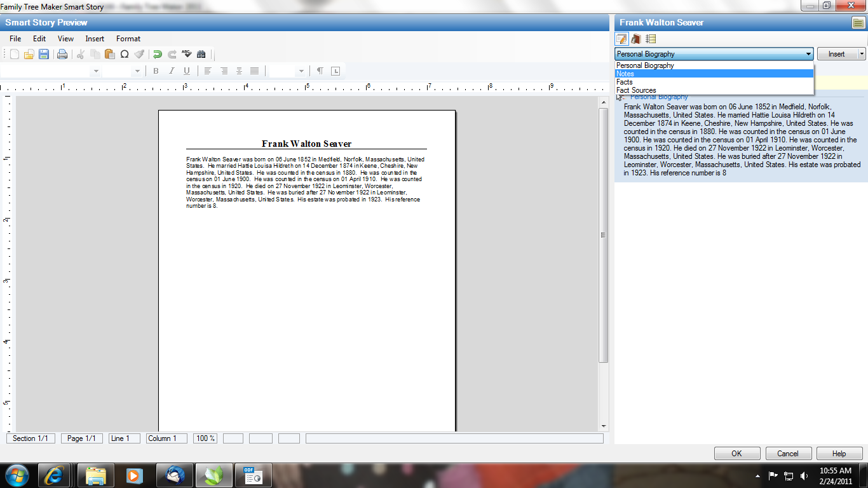Open the Insert menu
The width and height of the screenshot is (868, 488).
[x=95, y=39]
